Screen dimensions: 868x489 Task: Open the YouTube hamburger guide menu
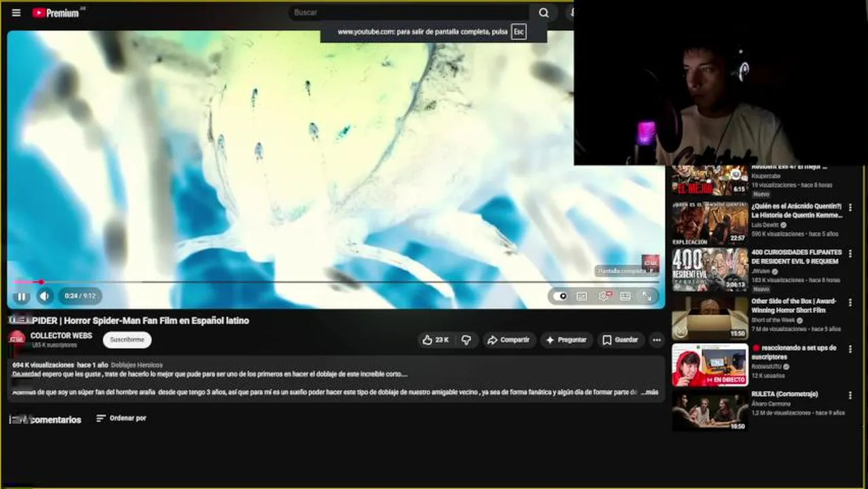tap(16, 12)
